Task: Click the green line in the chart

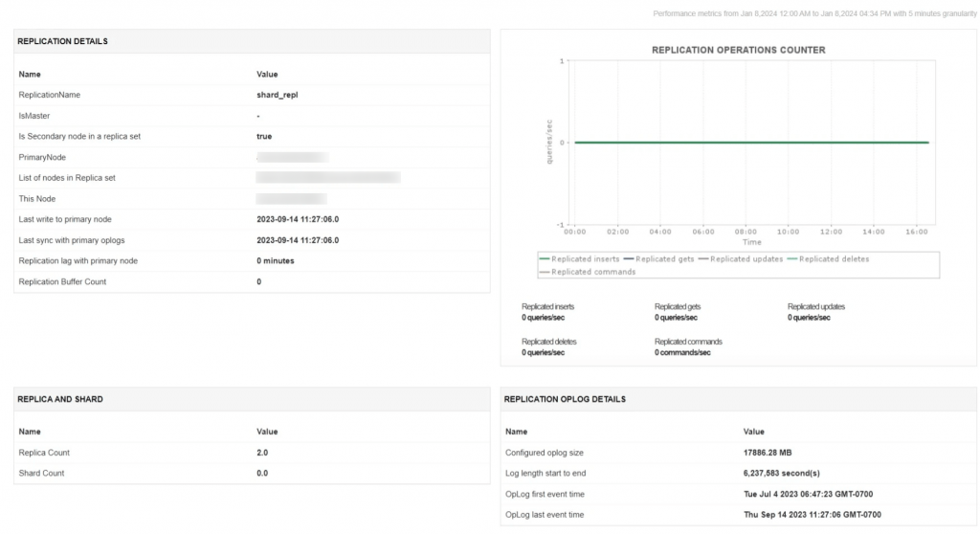Action: click(x=751, y=143)
